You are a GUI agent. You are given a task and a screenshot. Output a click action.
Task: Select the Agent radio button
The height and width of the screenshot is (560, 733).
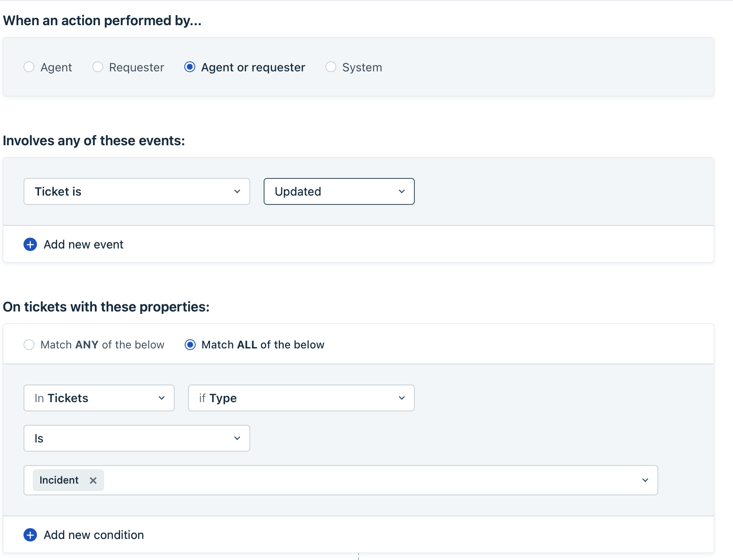pyautogui.click(x=29, y=67)
